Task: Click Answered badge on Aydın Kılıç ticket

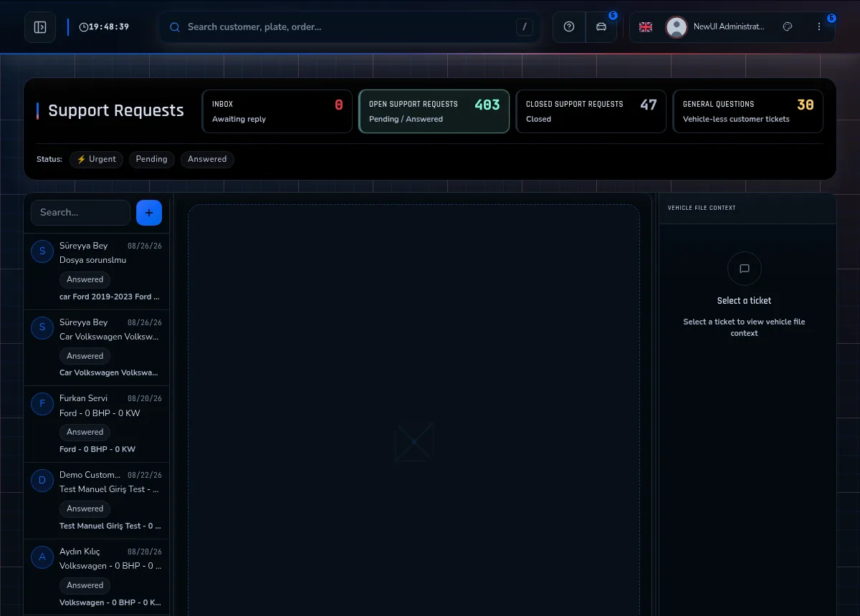Action: click(x=85, y=585)
